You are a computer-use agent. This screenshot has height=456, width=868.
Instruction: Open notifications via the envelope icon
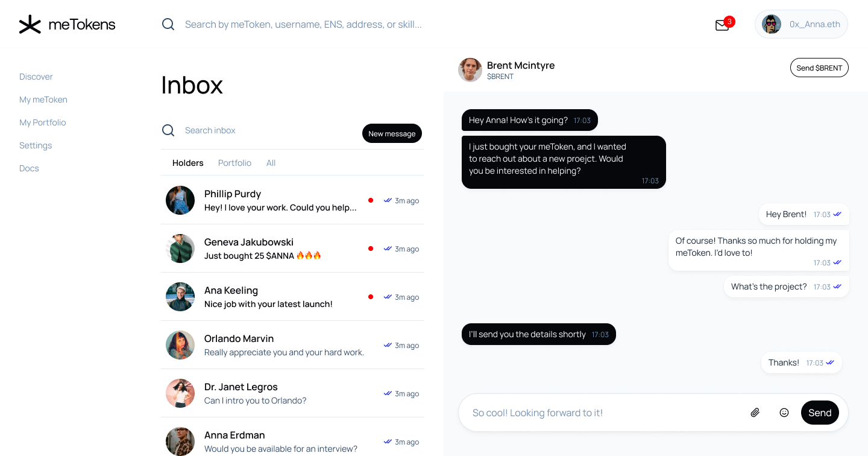(x=722, y=26)
